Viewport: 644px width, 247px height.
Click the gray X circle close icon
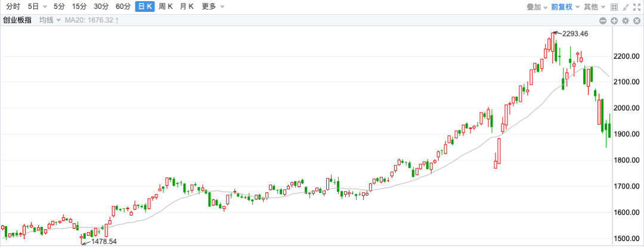pos(637,21)
